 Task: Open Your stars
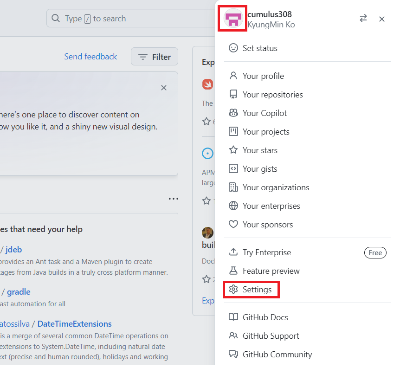[x=260, y=150]
